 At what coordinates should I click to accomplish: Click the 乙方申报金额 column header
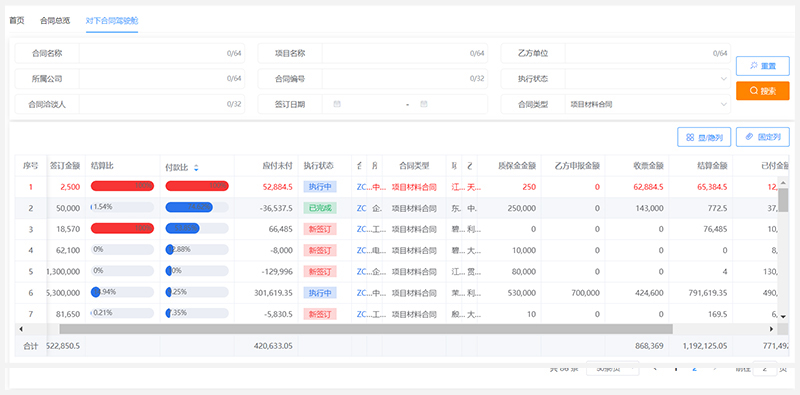(x=577, y=166)
